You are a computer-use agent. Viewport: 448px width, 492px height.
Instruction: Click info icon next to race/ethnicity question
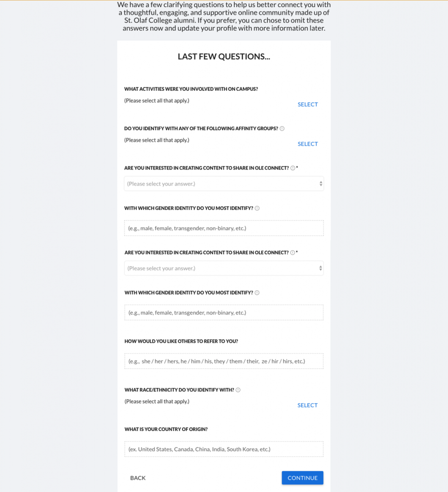(238, 390)
